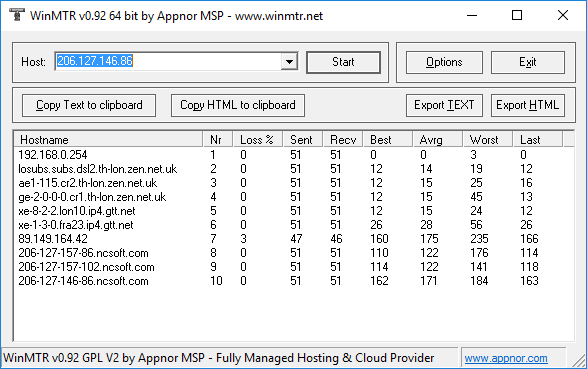Click the Hostname column header
This screenshot has width=587, height=369.
click(x=109, y=140)
